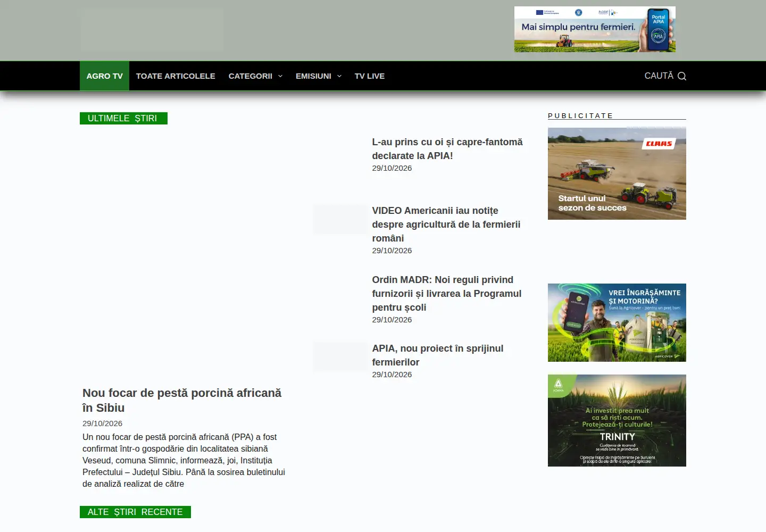Viewport: 766px width, 532px height.
Task: Expand the CATEGORII dropdown chevron
Action: click(280, 76)
